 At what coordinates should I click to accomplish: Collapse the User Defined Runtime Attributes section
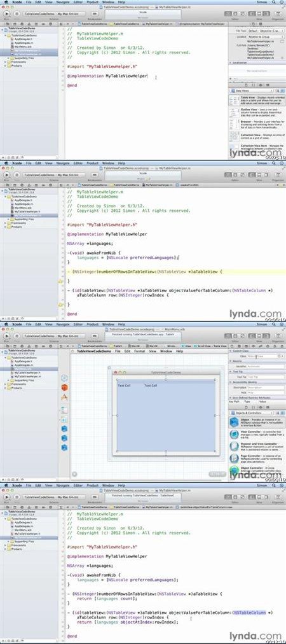click(x=231, y=398)
